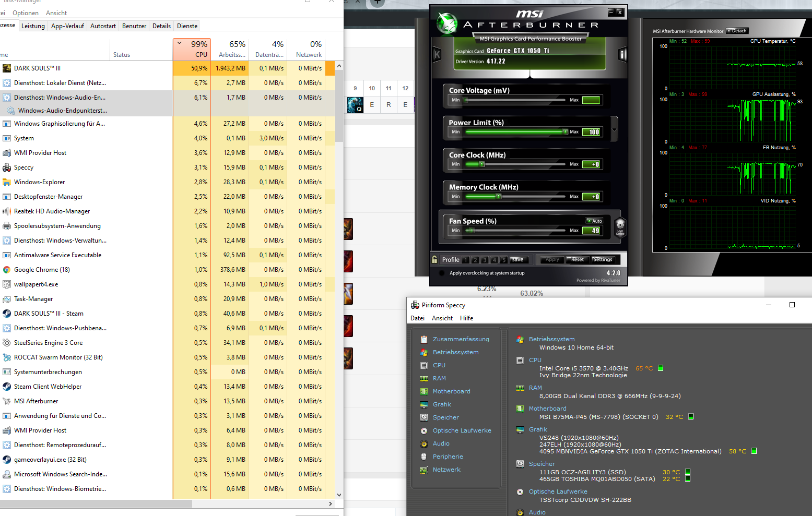Click the RAM icon in Speccy sidebar
This screenshot has height=516, width=812.
[x=424, y=378]
